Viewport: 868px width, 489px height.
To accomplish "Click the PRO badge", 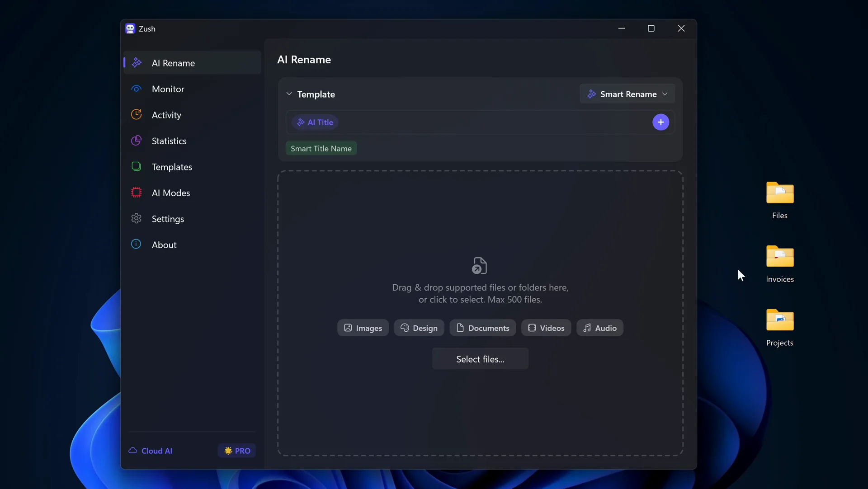I will click(237, 451).
